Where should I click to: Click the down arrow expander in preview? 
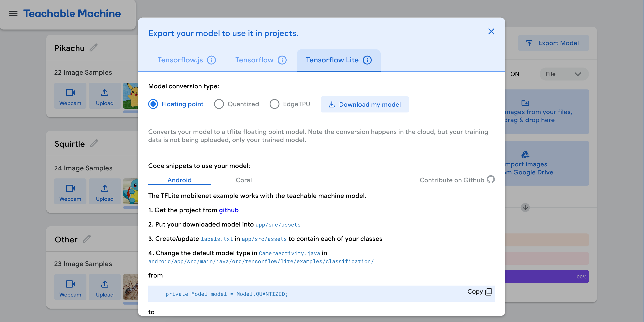pos(525,207)
